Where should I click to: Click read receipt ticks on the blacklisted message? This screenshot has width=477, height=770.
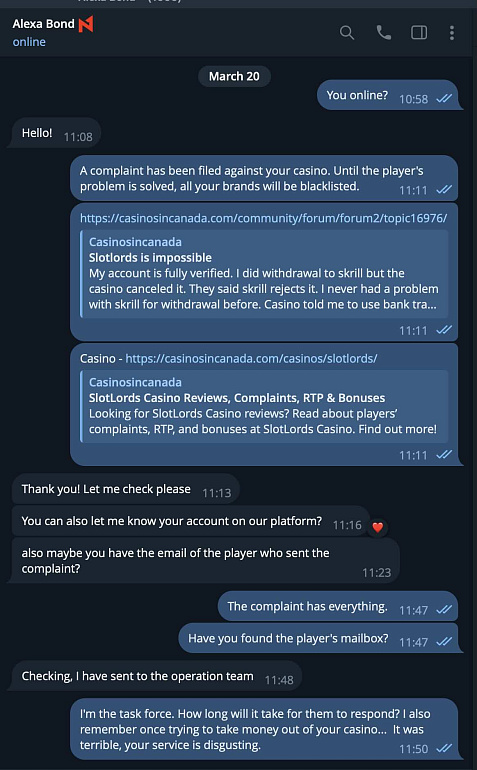pos(444,189)
